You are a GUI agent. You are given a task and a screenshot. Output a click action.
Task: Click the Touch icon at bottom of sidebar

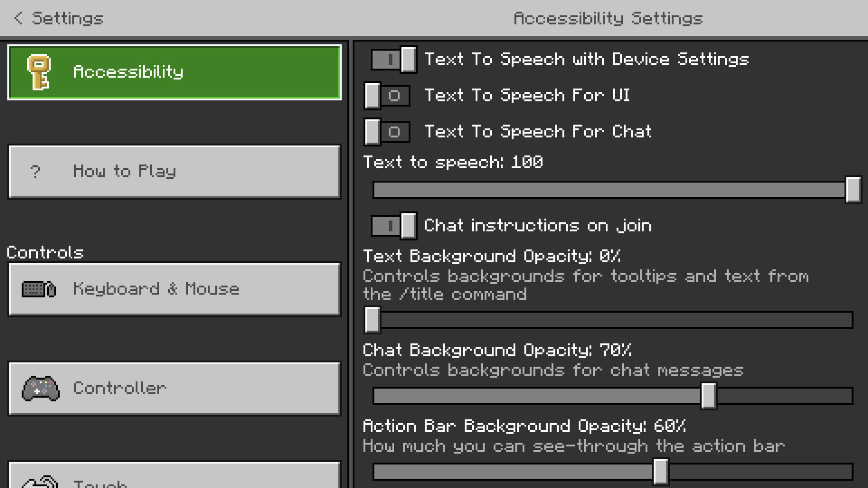pyautogui.click(x=40, y=482)
